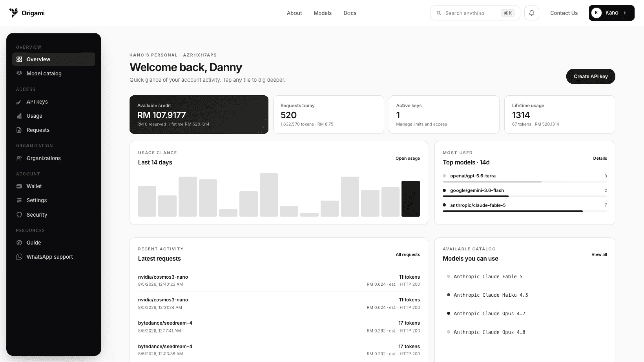Open the Docs page

[x=350, y=13]
